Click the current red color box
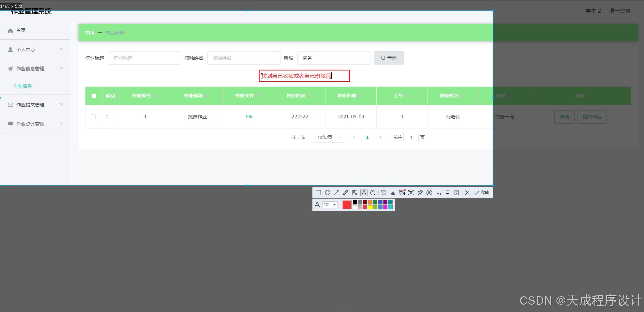This screenshot has height=312, width=644. 347,205
